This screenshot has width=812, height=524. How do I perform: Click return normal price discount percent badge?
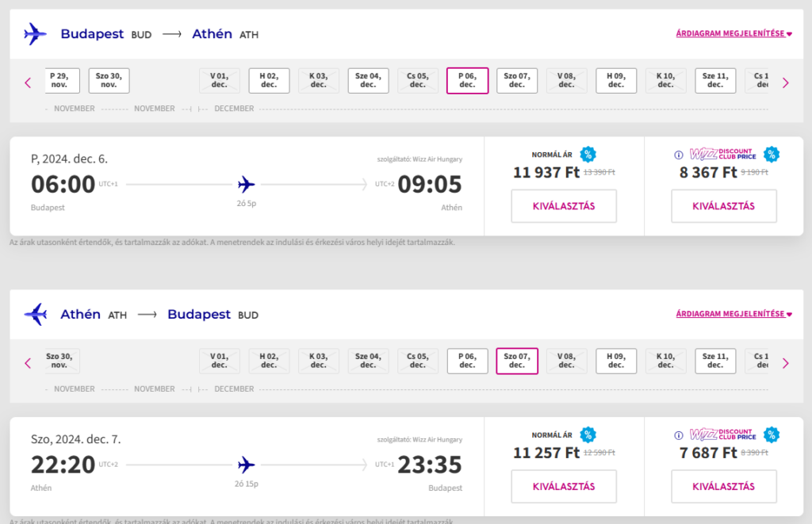point(588,435)
